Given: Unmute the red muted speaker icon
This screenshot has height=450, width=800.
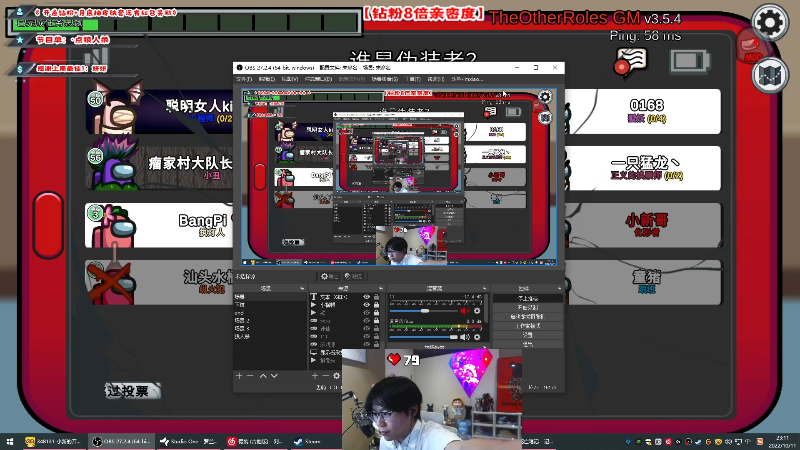Looking at the screenshot, I should pos(464,311).
